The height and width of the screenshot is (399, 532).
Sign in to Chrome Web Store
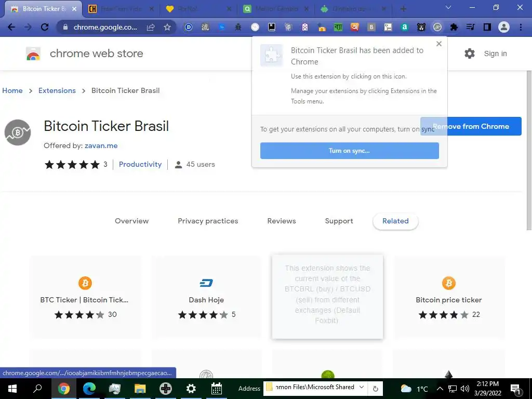click(x=495, y=54)
